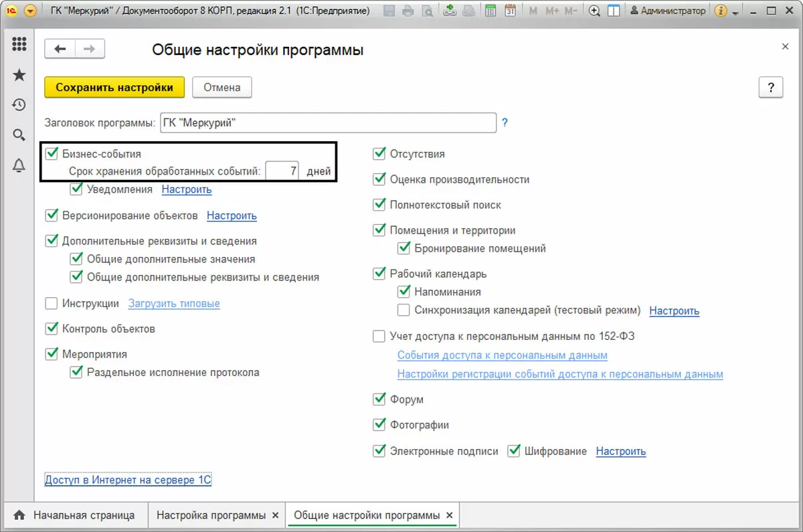Viewport: 803px width, 532px height.
Task: Close the Общие настройки программы form
Action: tap(785, 46)
